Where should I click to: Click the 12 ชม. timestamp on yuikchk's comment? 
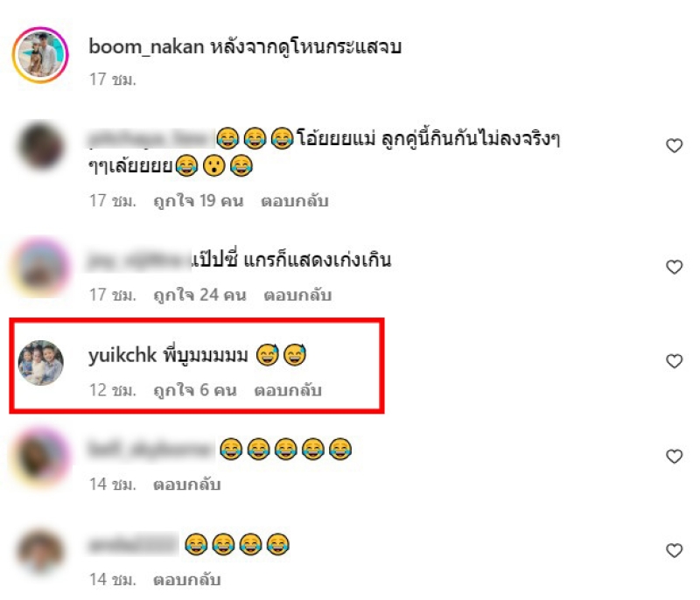click(x=113, y=390)
